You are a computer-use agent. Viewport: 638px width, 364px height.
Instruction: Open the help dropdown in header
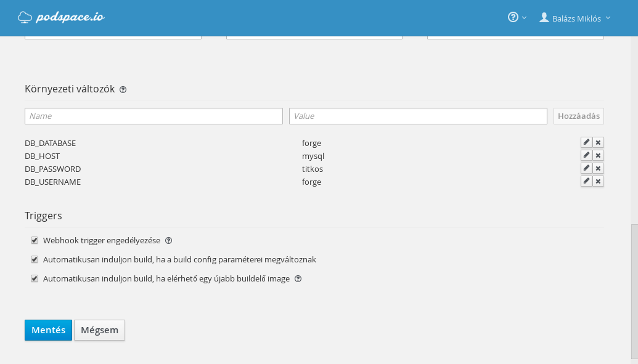[x=517, y=17]
